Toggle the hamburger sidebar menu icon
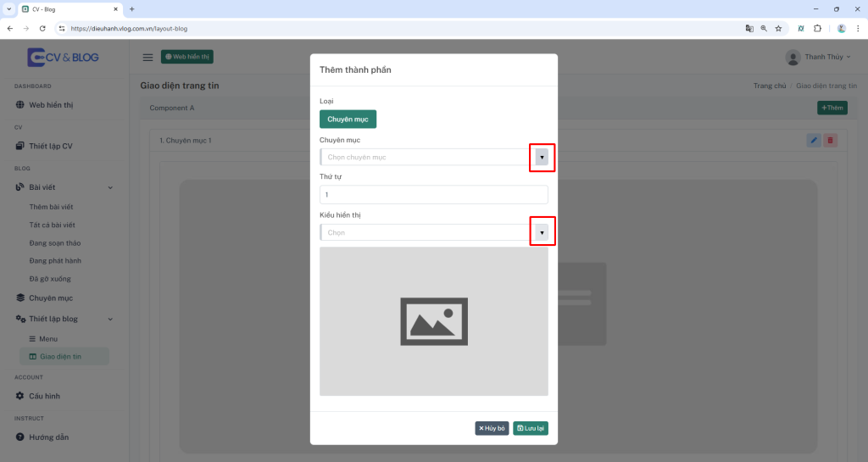868x462 pixels. (147, 57)
